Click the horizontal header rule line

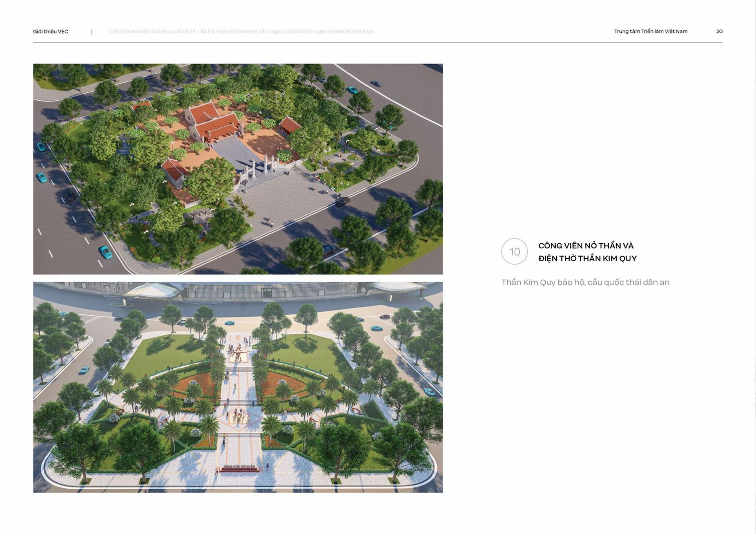click(x=377, y=42)
